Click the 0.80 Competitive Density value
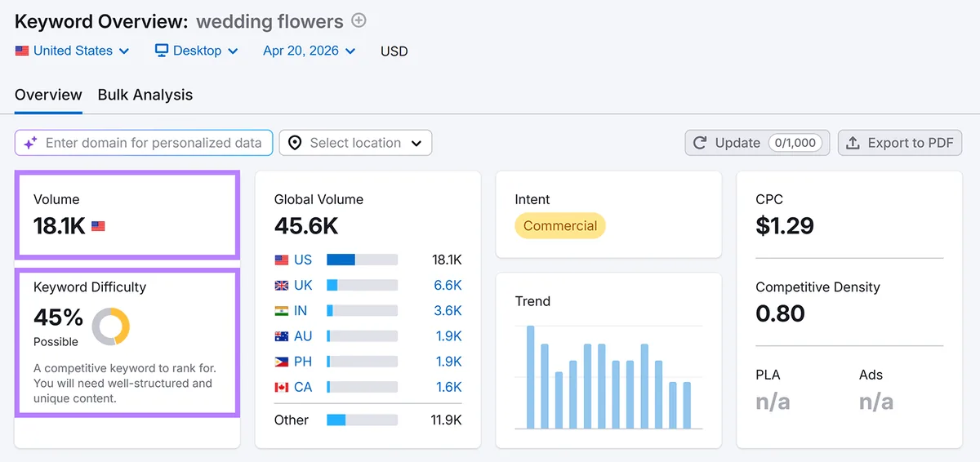The width and height of the screenshot is (980, 462). click(780, 313)
